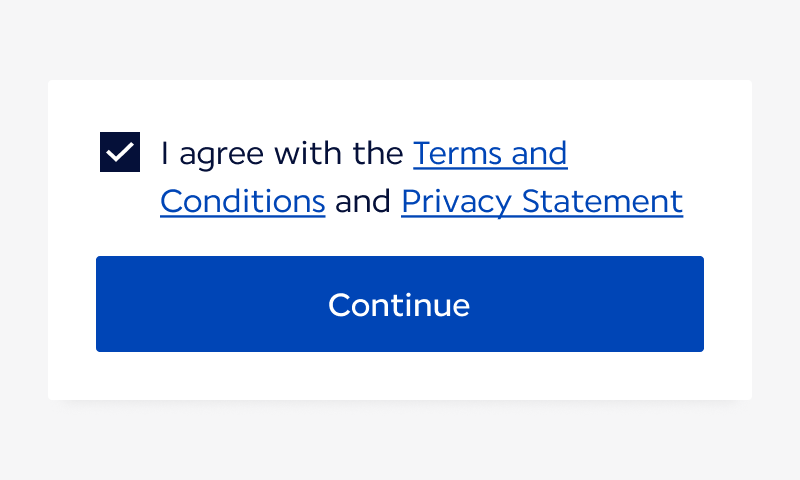Open the Terms and Conditions link

(490, 153)
